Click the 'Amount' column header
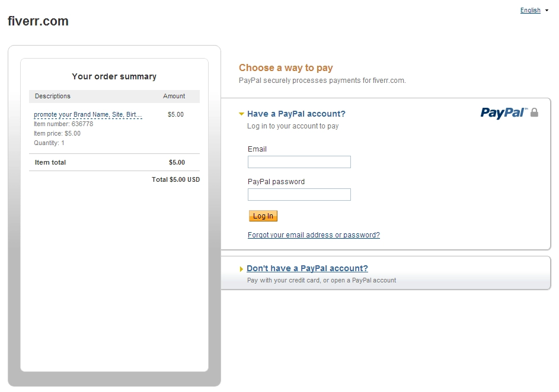The height and width of the screenshot is (392, 559). tap(174, 96)
